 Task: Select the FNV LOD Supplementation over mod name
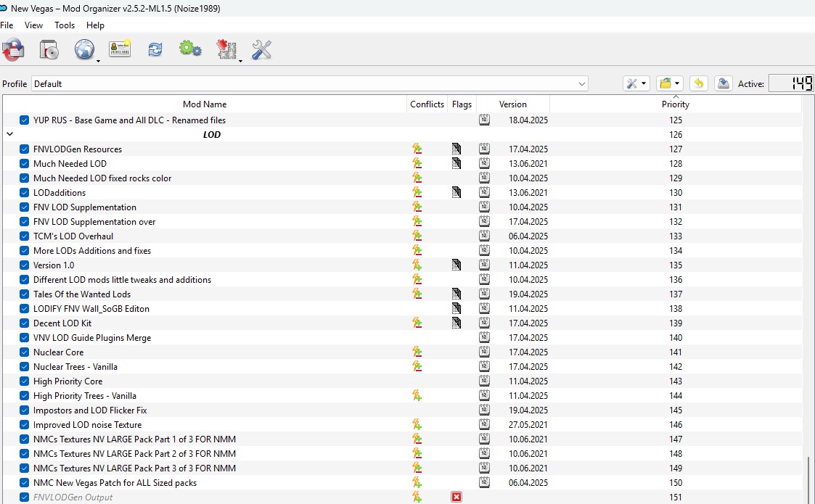[x=94, y=222]
